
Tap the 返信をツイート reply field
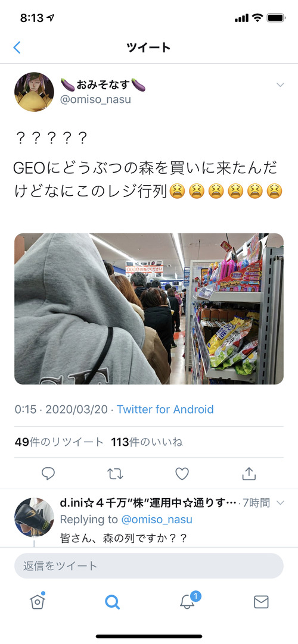(149, 565)
